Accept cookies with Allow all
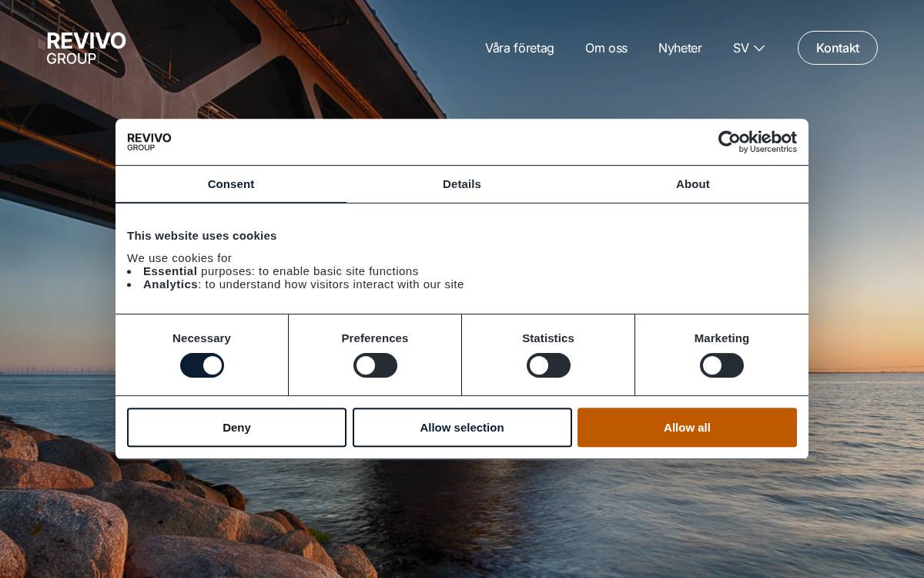This screenshot has height=578, width=924. (x=687, y=428)
